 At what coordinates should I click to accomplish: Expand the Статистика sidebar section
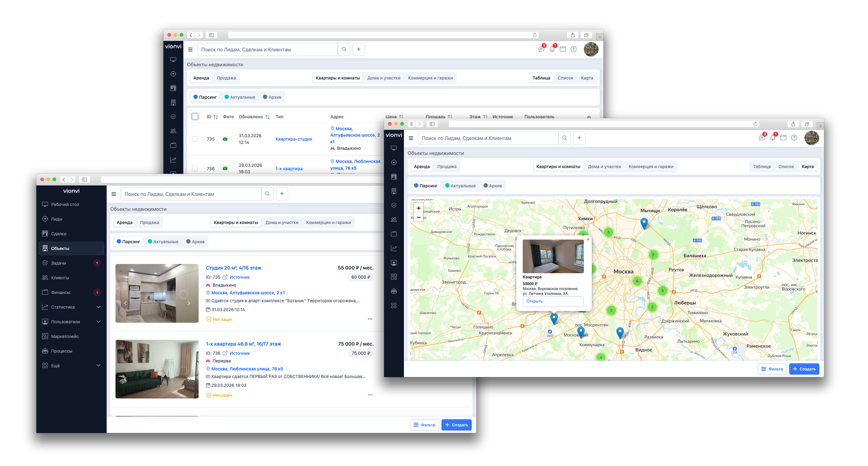(x=63, y=307)
